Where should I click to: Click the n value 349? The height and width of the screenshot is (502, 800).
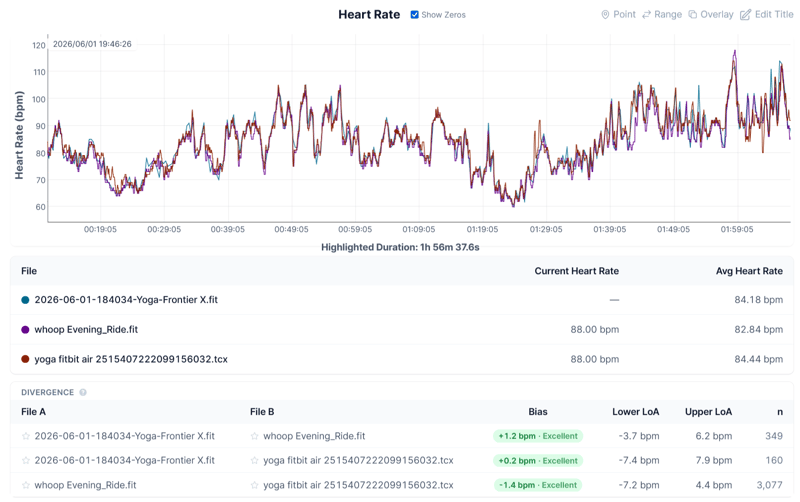[x=774, y=436]
